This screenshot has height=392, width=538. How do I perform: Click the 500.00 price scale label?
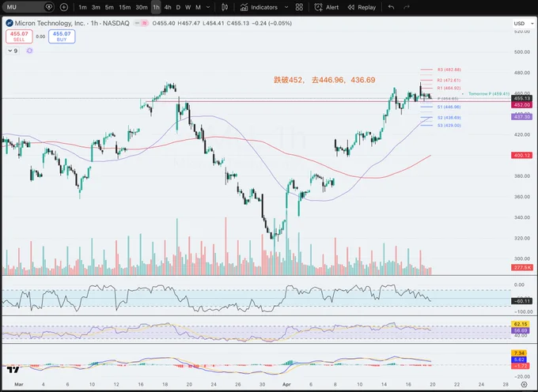coord(522,52)
